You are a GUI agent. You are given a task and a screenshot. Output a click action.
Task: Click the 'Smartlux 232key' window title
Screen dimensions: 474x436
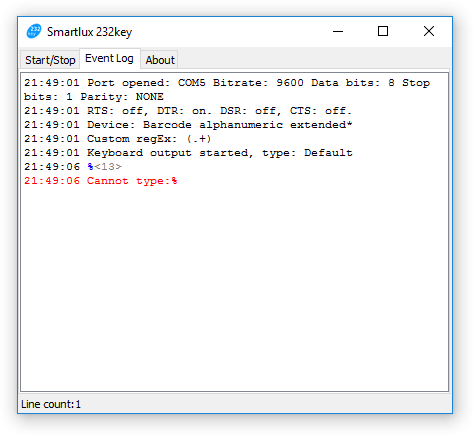(x=89, y=32)
